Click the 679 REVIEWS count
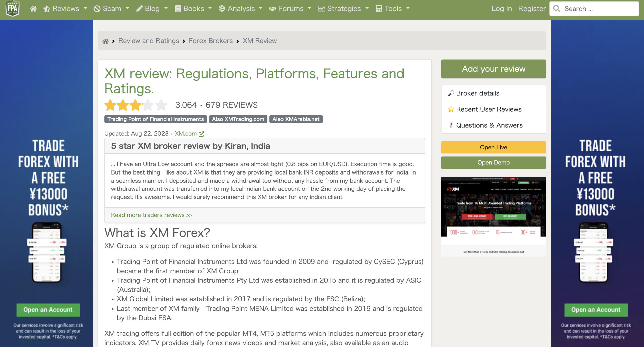This screenshot has width=644, height=347. 231,105
